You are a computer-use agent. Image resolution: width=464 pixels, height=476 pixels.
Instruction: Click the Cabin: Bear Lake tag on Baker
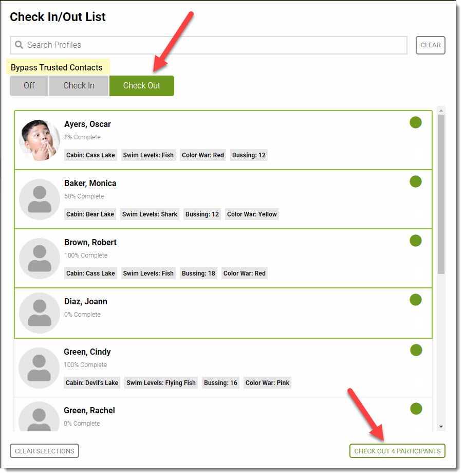coord(90,214)
